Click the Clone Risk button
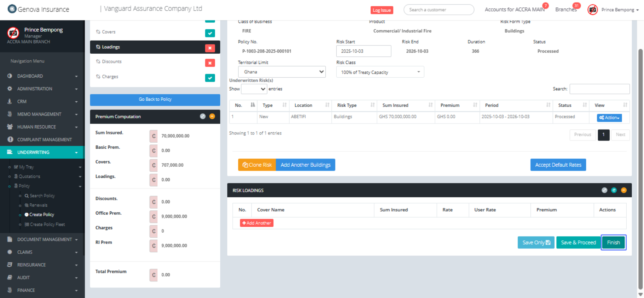Viewport: 644px width, 298px height. (x=257, y=165)
